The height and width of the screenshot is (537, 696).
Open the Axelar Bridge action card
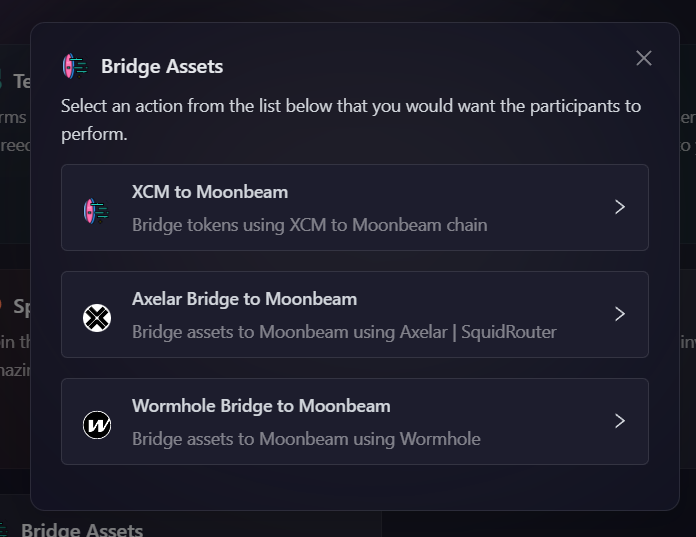pos(355,314)
